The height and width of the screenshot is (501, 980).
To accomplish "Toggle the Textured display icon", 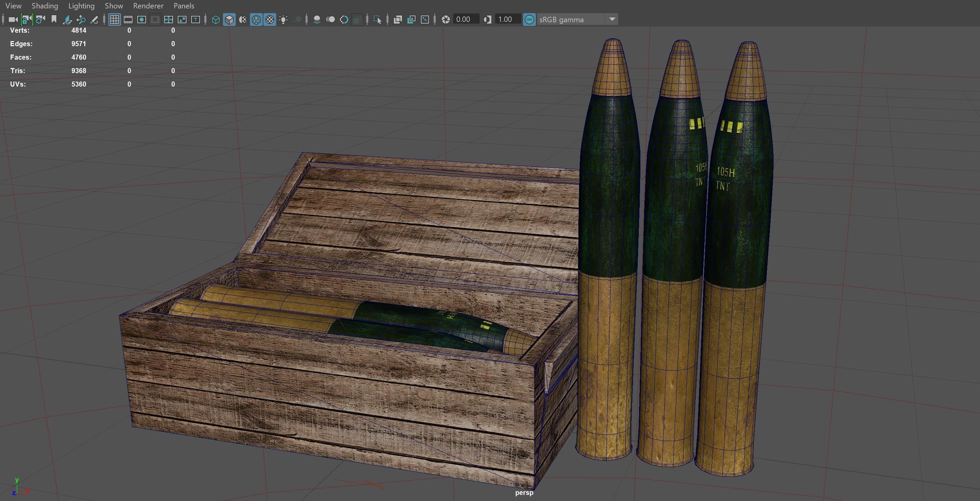I will click(x=270, y=20).
